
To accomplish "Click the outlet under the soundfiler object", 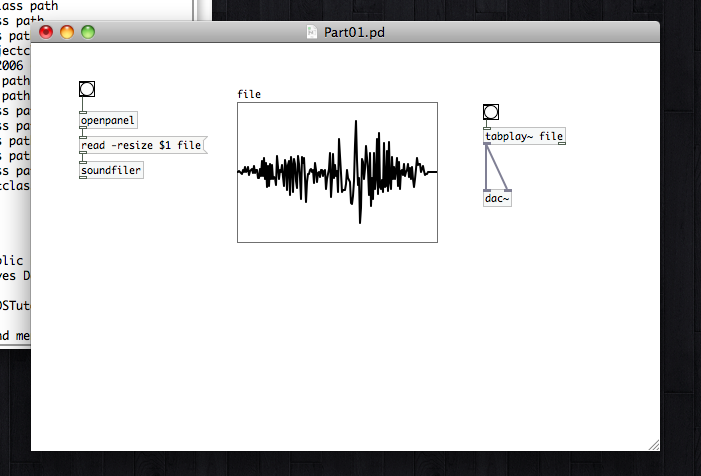I will [x=82, y=177].
